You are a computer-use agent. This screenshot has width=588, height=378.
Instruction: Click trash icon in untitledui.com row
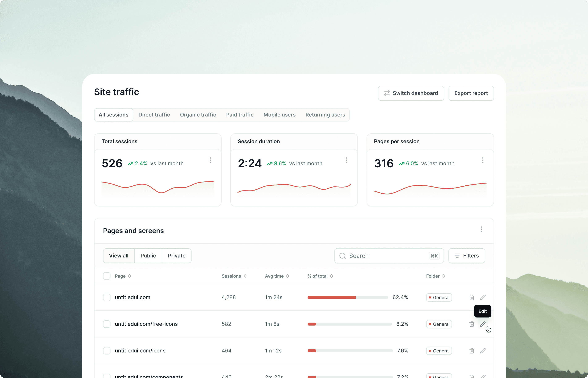(x=471, y=297)
